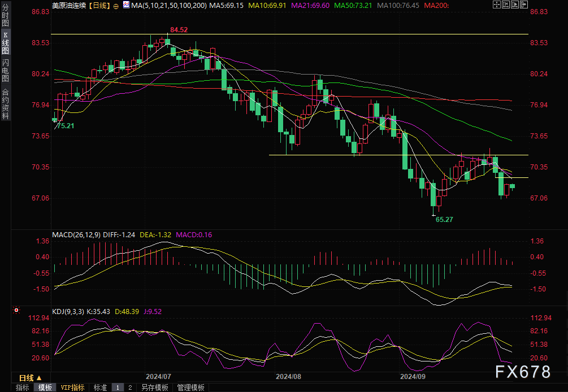Screen dimensions: 568x392
Task: Click the 管理模板 button
Action: point(190,387)
